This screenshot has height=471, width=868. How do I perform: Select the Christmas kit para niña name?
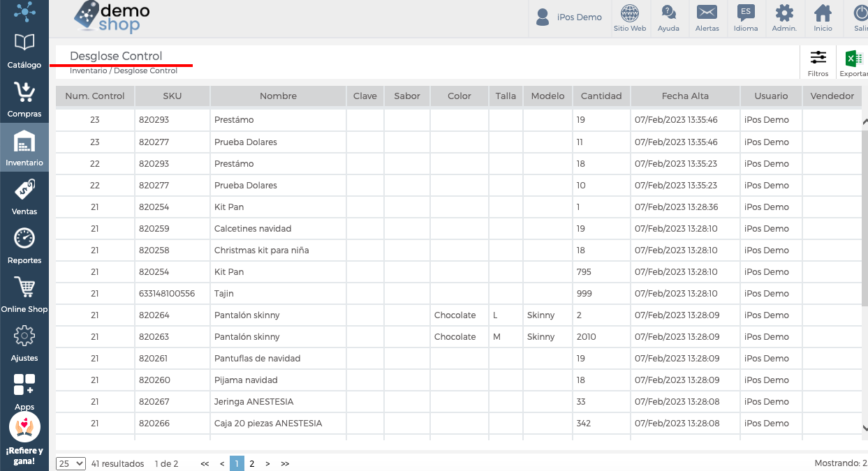(261, 251)
